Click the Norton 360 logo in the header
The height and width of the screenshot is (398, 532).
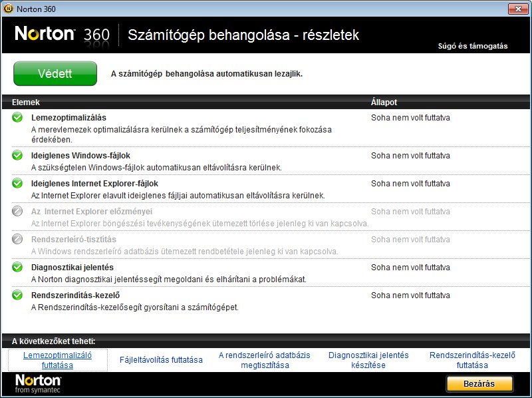[62, 34]
